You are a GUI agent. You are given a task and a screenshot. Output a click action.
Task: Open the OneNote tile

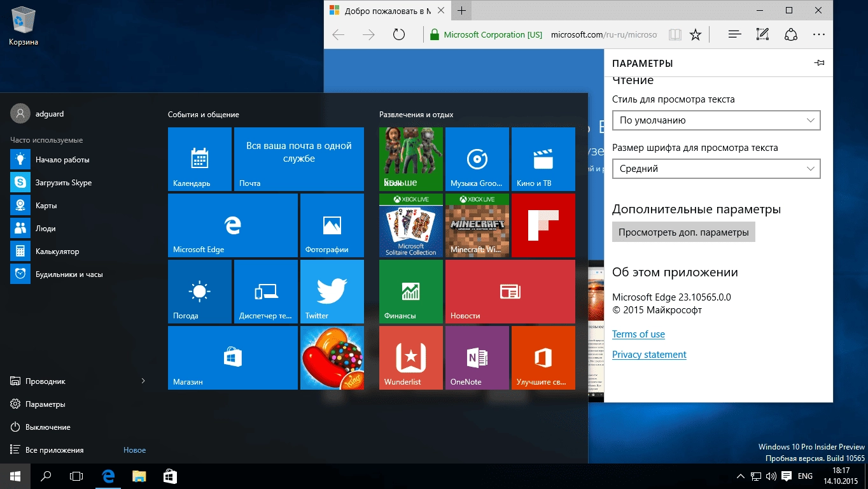coord(477,358)
